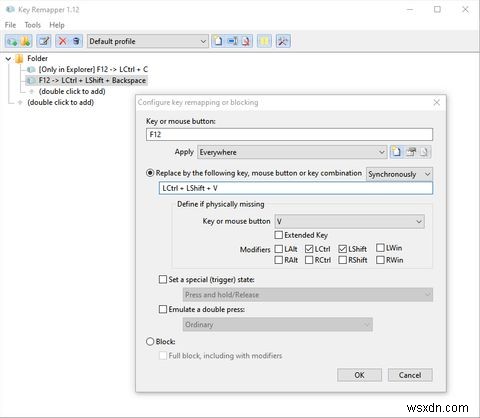
Task: Click the tools settings wrench icon
Action: pos(283,41)
